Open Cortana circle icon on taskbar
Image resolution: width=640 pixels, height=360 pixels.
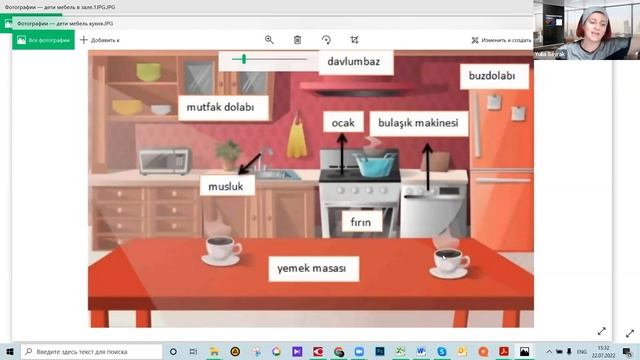pos(173,351)
